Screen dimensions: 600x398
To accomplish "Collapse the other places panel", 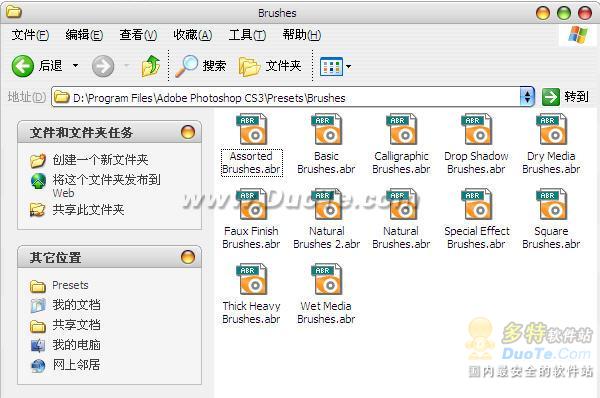I will (x=188, y=257).
